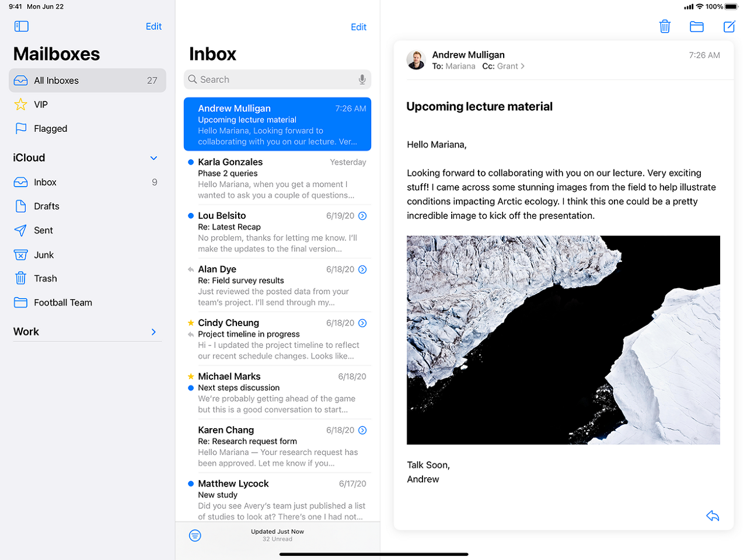The height and width of the screenshot is (560, 747).
Task: Open the VIP mailbox
Action: 88,104
